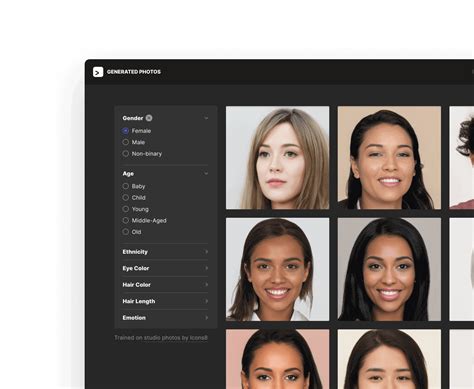This screenshot has height=389, width=474.
Task: Choose the Young age option
Action: coord(136,209)
